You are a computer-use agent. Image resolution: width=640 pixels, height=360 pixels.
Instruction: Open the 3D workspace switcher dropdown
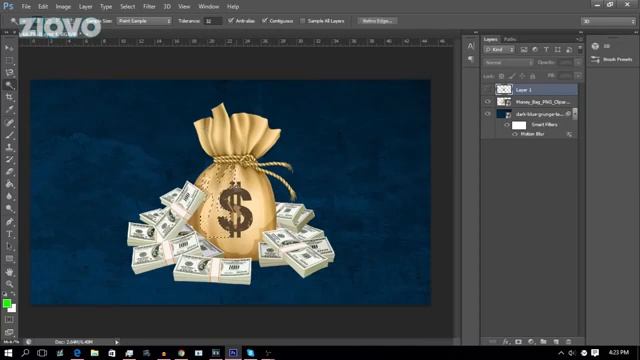(608, 21)
